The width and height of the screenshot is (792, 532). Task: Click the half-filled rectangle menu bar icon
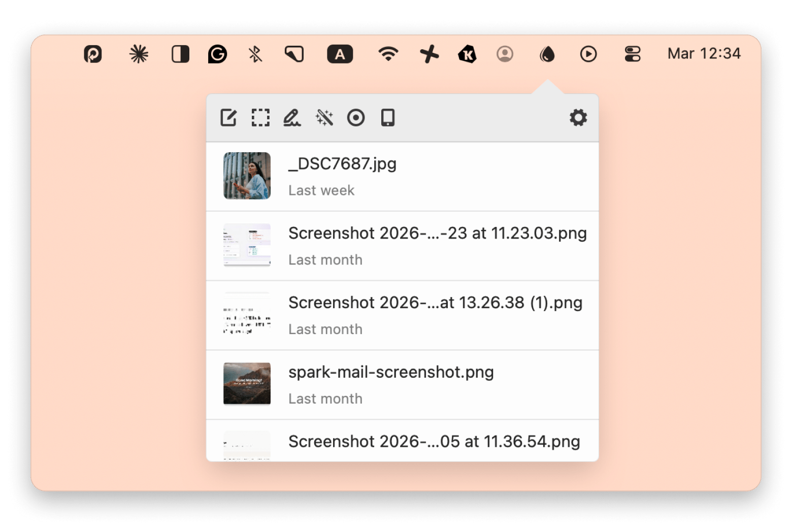(180, 54)
